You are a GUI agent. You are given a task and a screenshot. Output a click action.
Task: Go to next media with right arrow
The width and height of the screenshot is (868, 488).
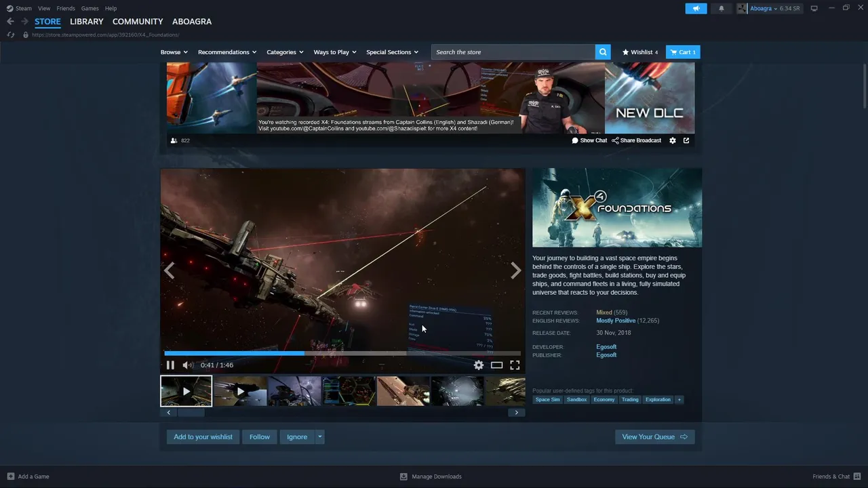click(x=515, y=271)
